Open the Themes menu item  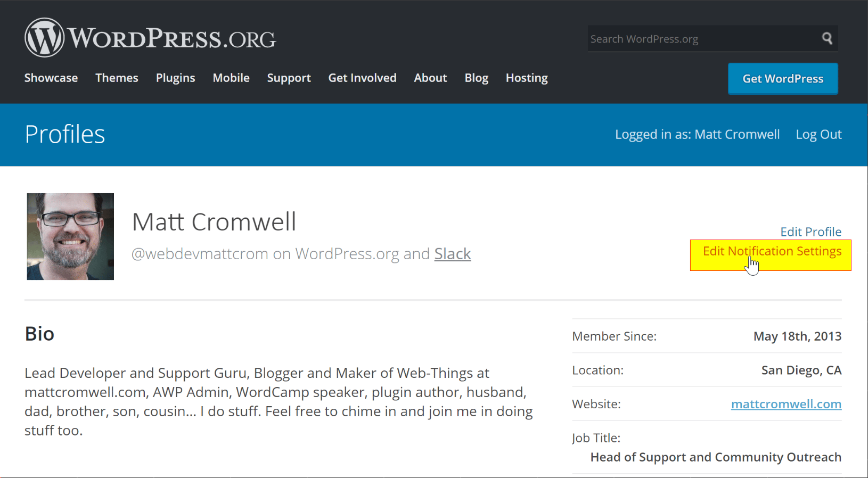click(117, 78)
